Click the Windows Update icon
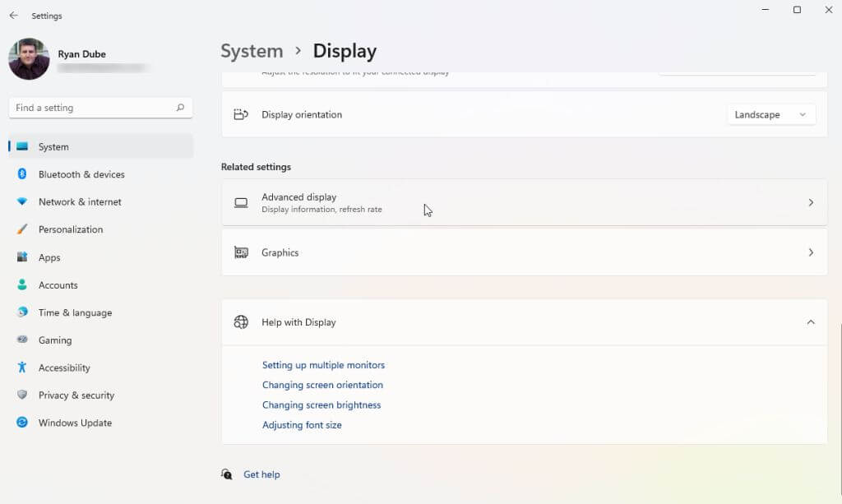 tap(22, 423)
